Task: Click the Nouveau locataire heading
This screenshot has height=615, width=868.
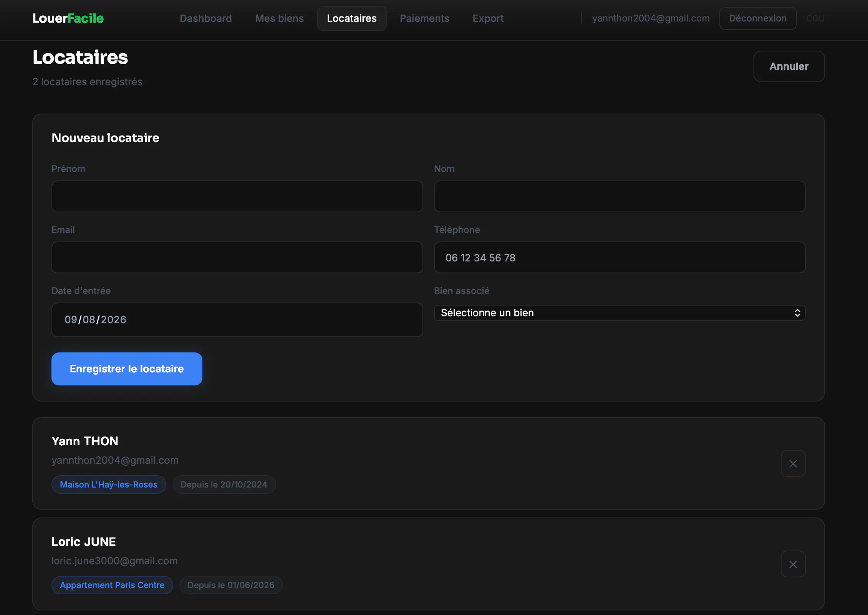Action: point(106,138)
